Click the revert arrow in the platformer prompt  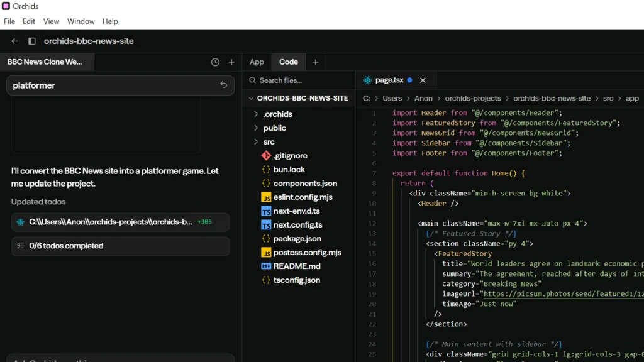click(223, 85)
